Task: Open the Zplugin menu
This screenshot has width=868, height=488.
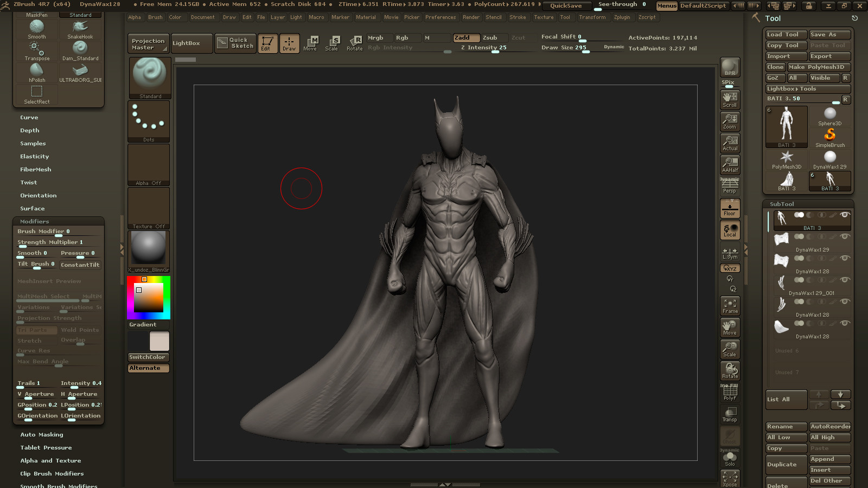Action: pyautogui.click(x=622, y=17)
